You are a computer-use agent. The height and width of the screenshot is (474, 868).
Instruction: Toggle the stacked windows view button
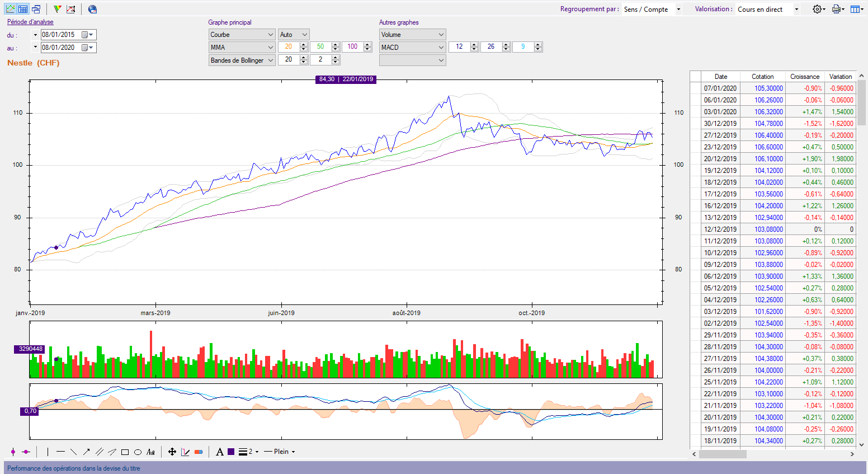pos(36,9)
